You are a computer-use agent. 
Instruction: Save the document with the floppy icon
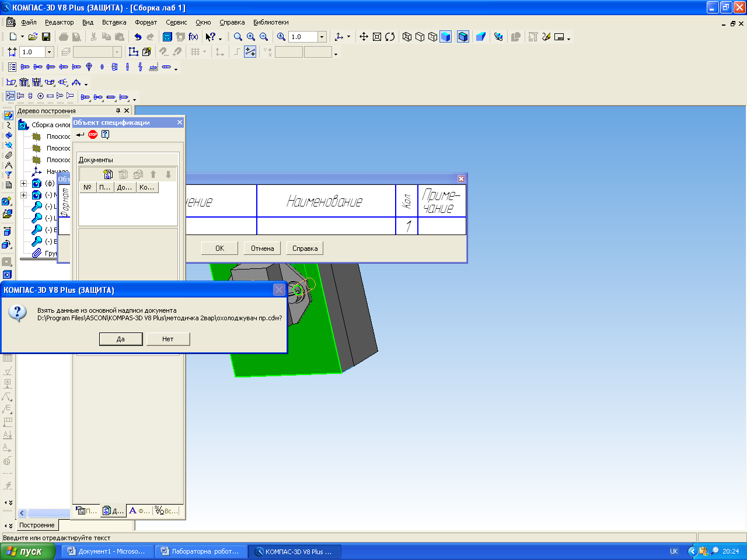pos(46,37)
